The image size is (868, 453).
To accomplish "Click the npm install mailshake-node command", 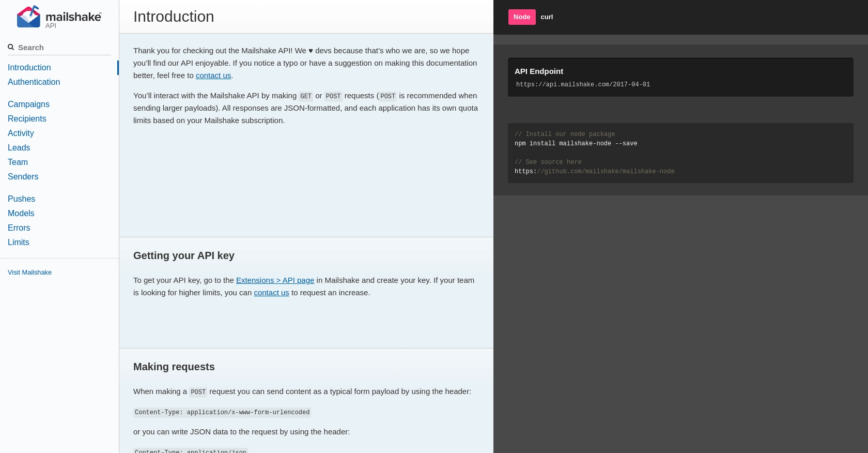I will pyautogui.click(x=576, y=144).
